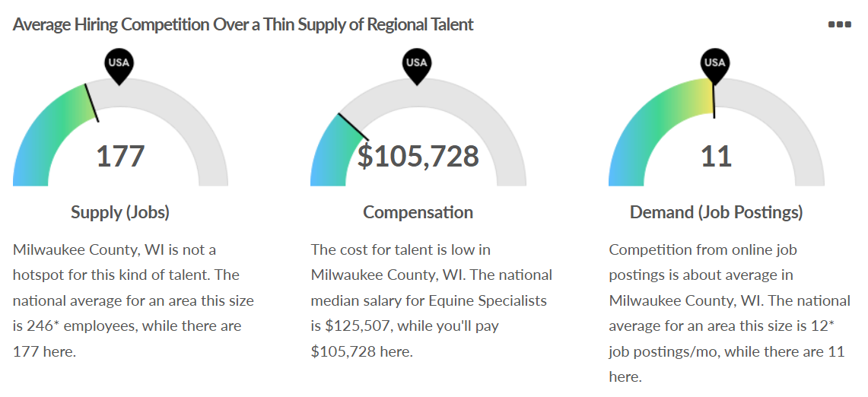The height and width of the screenshot is (397, 868).
Task: Click the panel title about Hiring Competition
Action: tap(243, 24)
